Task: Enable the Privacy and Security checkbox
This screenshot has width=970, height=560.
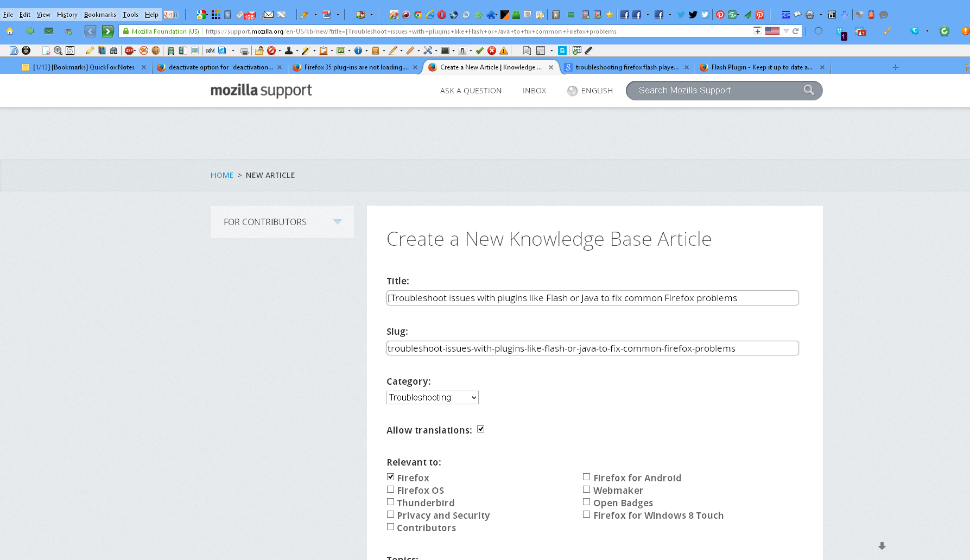Action: 390,514
